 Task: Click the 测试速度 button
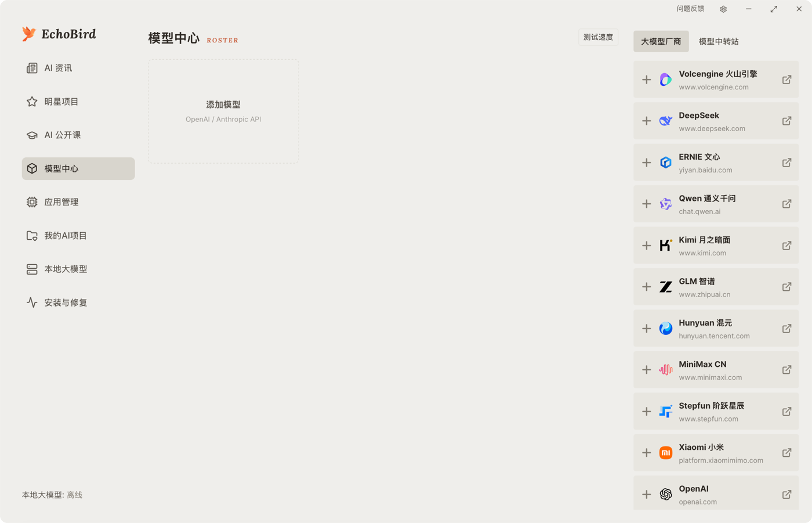click(598, 37)
